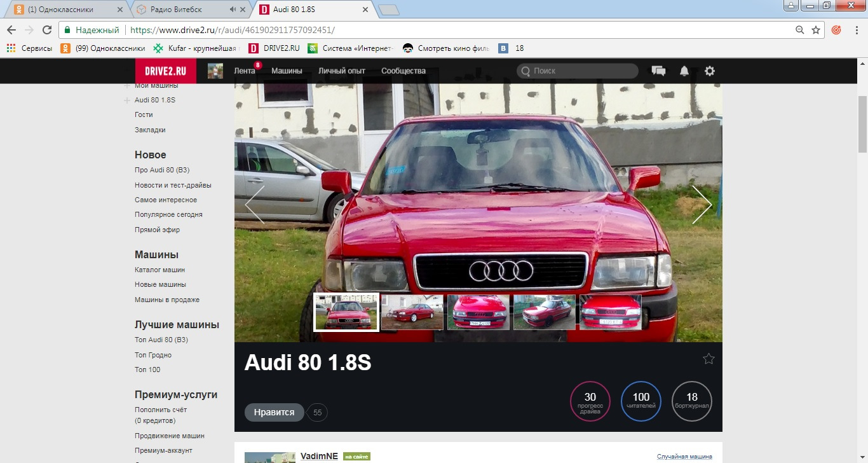Image resolution: width=868 pixels, height=463 pixels.
Task: Focus the Поиск search field
Action: click(x=578, y=71)
